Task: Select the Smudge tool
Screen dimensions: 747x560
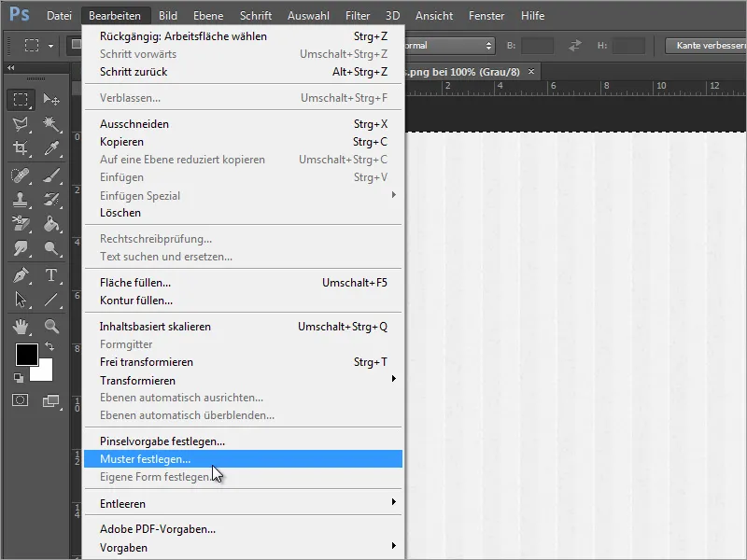Action: point(21,248)
